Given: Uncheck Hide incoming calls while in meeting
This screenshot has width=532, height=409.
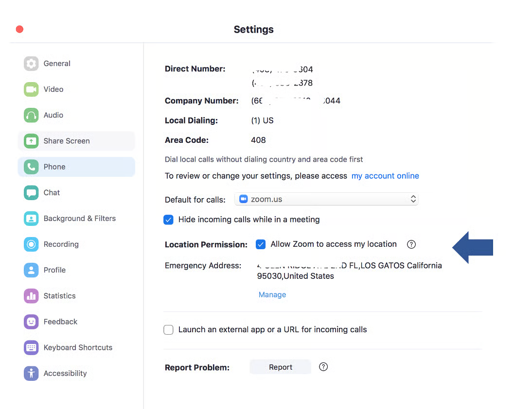Looking at the screenshot, I should click(168, 220).
